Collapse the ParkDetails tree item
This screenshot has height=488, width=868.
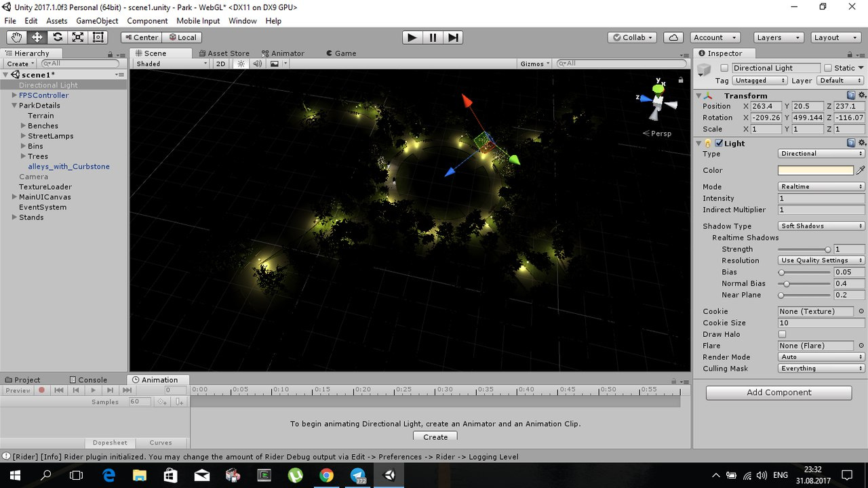point(14,105)
